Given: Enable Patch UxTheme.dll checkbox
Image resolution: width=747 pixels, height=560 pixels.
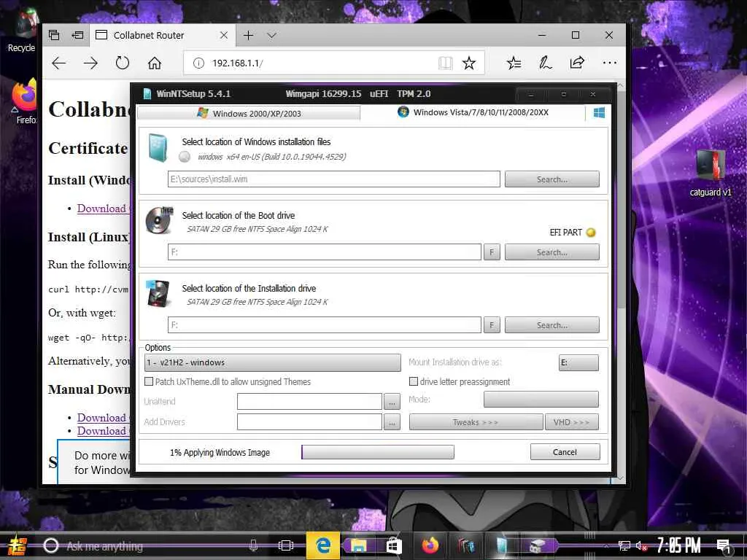Looking at the screenshot, I should 149,381.
